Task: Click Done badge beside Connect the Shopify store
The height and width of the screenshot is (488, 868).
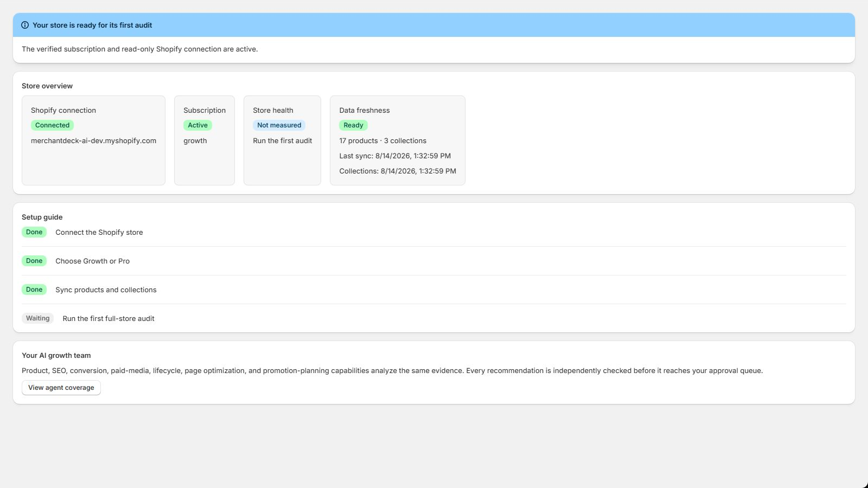Action: (x=34, y=232)
